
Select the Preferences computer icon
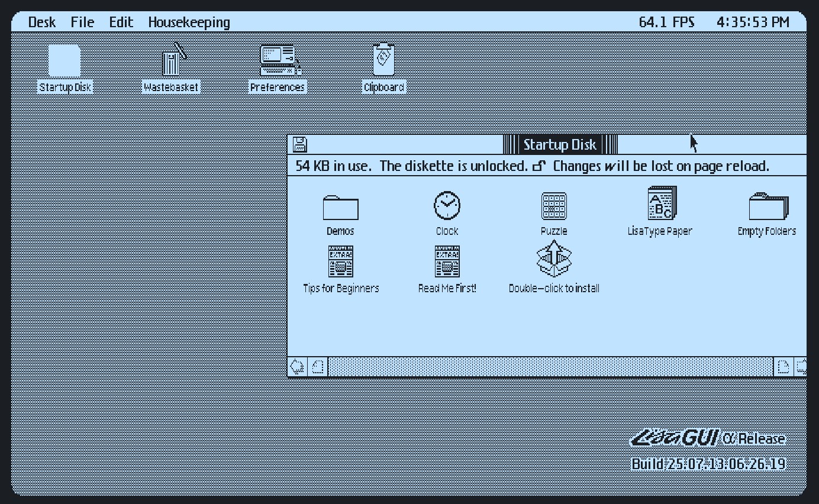280,60
